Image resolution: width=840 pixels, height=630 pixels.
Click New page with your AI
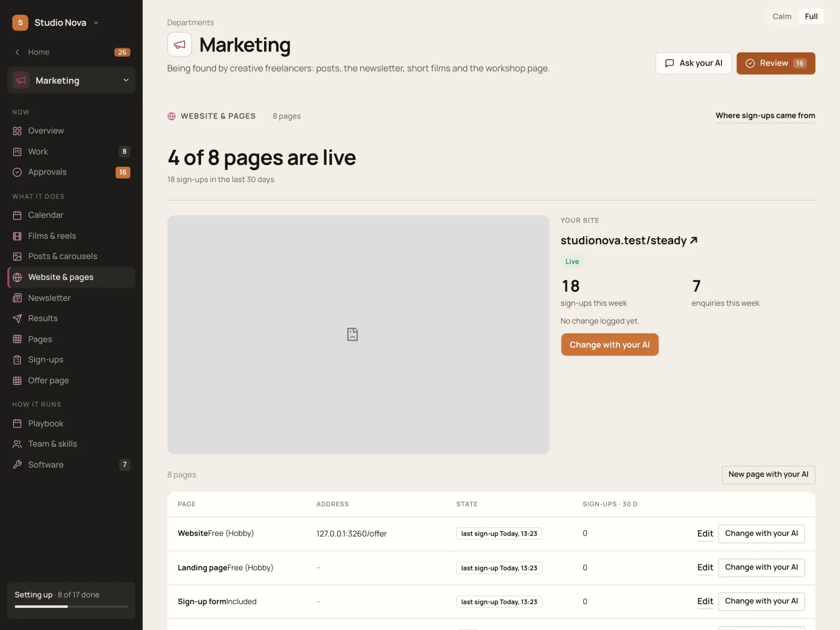(769, 475)
